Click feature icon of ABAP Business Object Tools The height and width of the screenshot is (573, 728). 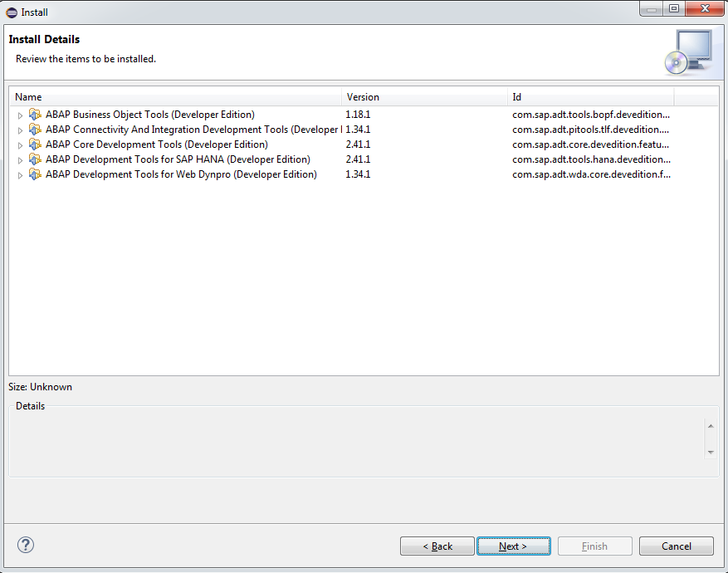click(35, 115)
